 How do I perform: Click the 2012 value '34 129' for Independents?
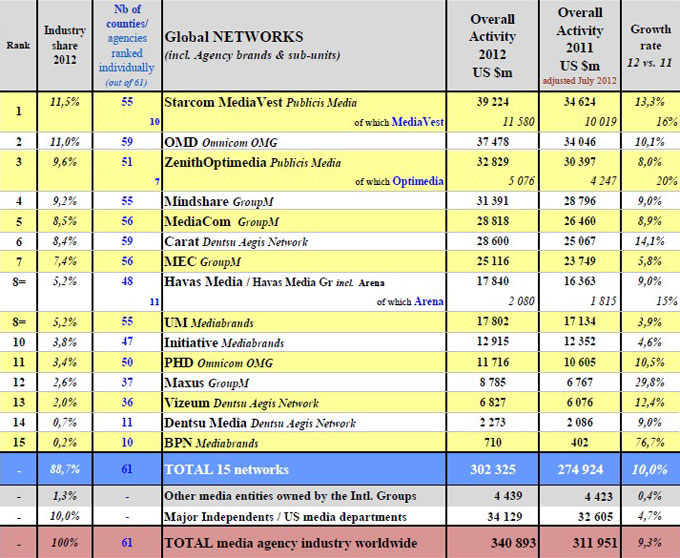505,516
